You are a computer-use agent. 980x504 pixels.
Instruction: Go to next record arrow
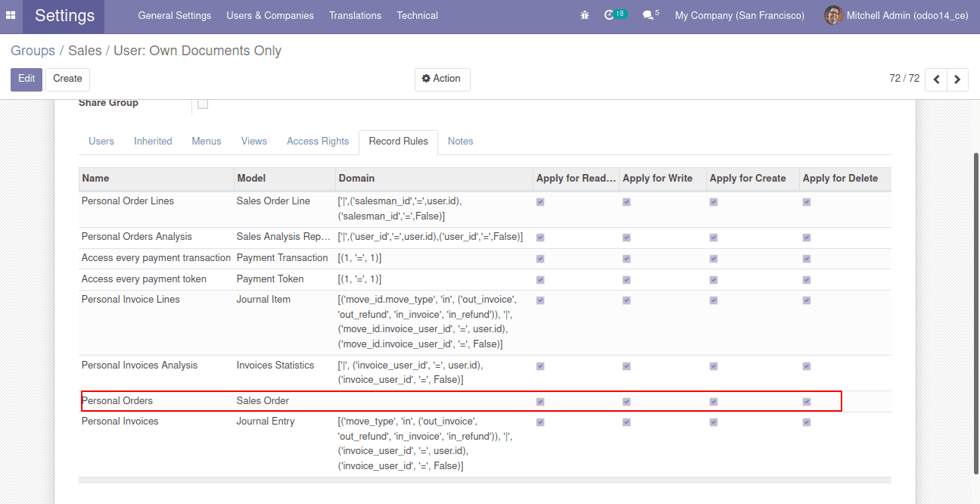tap(957, 79)
